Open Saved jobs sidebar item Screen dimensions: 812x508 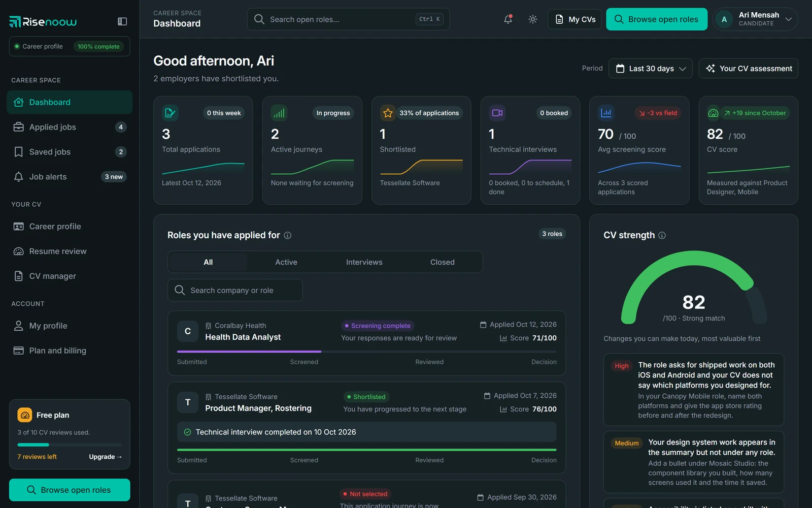[70, 152]
